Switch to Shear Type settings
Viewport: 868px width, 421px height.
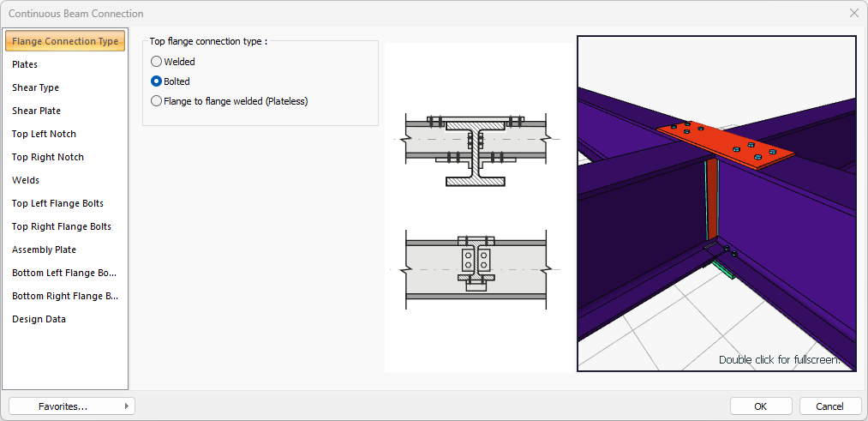point(36,87)
